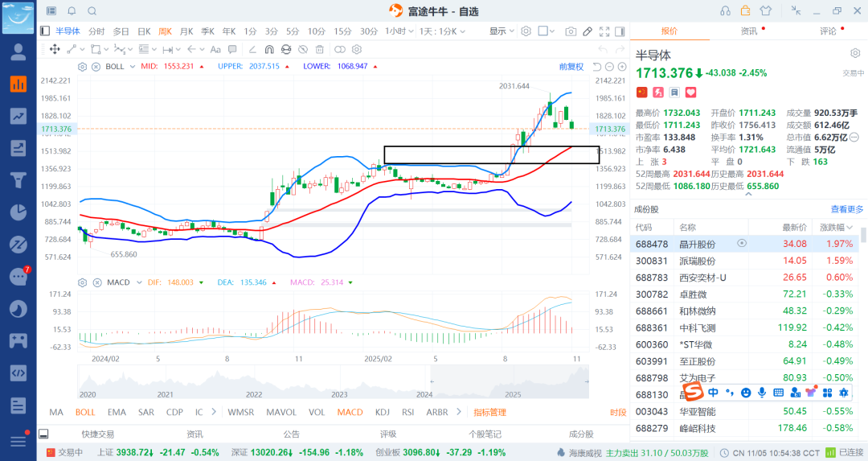The image size is (868, 461).
Task: Click the heart favorite icon under 半导体
Action: [x=690, y=93]
